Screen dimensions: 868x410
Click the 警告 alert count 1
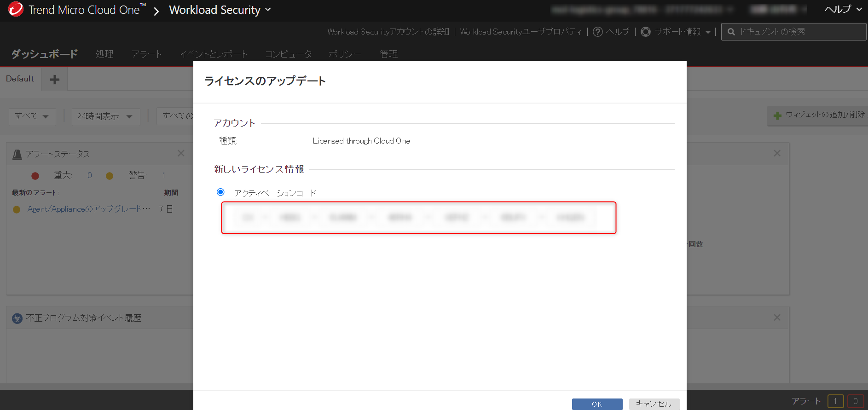point(163,175)
